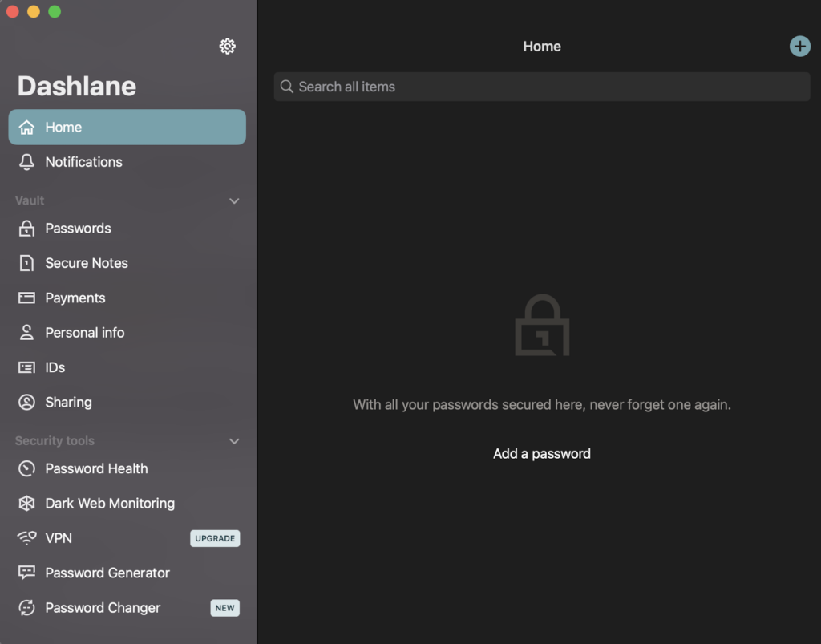Open Password Changer label
Image resolution: width=821 pixels, height=644 pixels.
coord(103,607)
